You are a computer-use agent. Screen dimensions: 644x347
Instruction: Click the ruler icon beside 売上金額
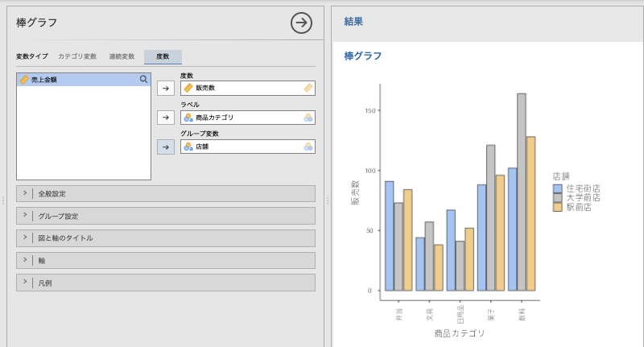tap(24, 80)
